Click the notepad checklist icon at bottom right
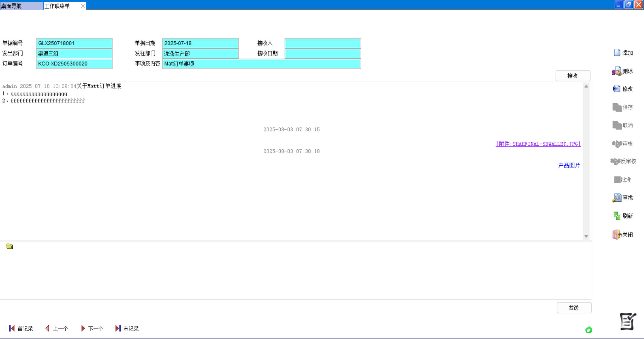This screenshot has height=339, width=644. tap(628, 321)
